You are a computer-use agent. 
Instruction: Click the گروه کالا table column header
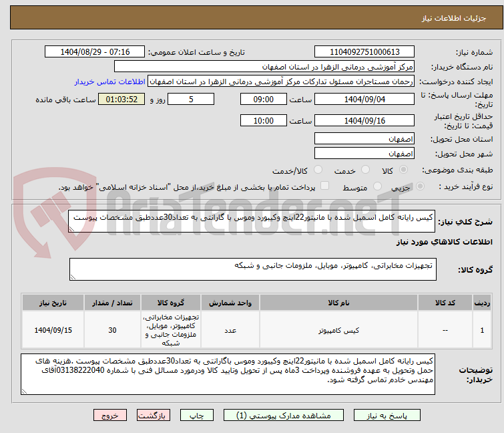tap(171, 303)
